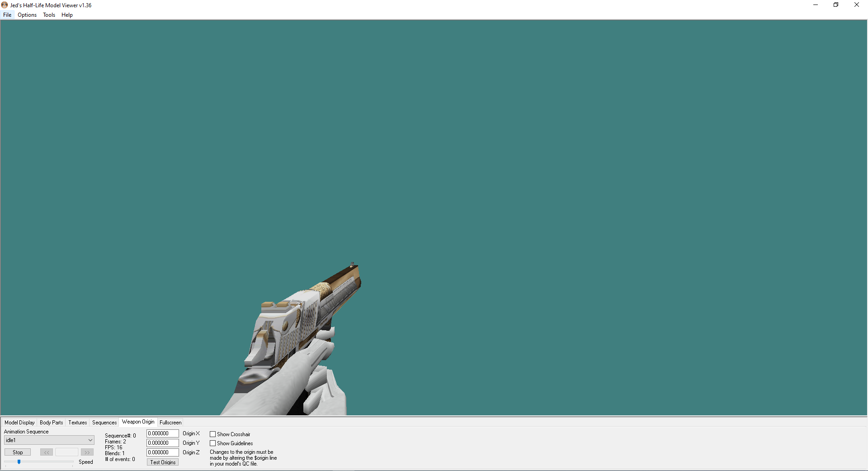Click the Speed slider handle
868x471 pixels.
pos(19,462)
